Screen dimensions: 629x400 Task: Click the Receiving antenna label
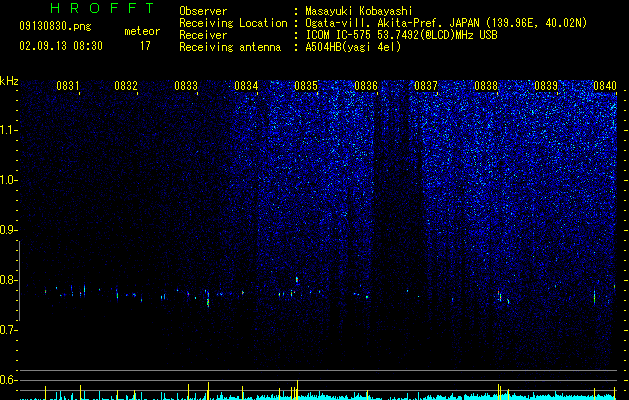230,47
